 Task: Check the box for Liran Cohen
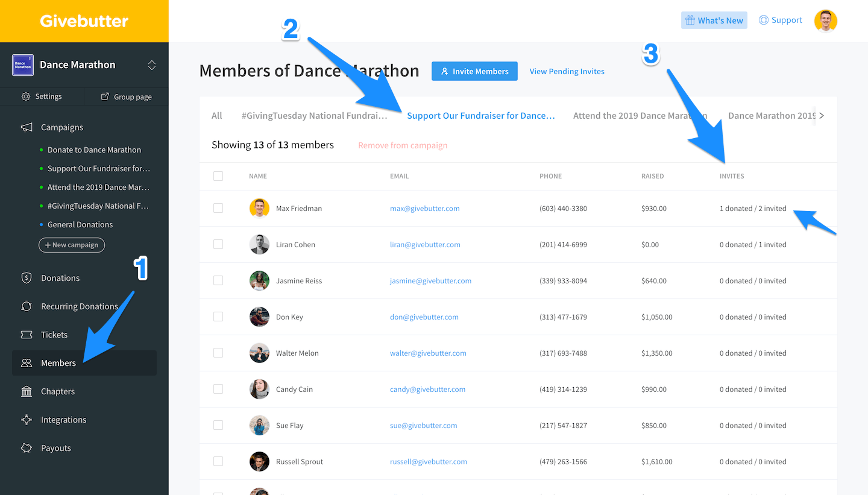click(218, 244)
